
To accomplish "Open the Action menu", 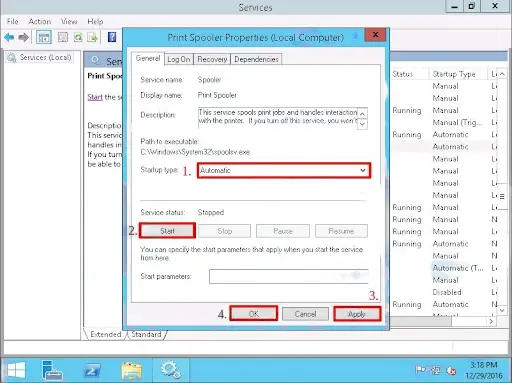I will point(40,22).
